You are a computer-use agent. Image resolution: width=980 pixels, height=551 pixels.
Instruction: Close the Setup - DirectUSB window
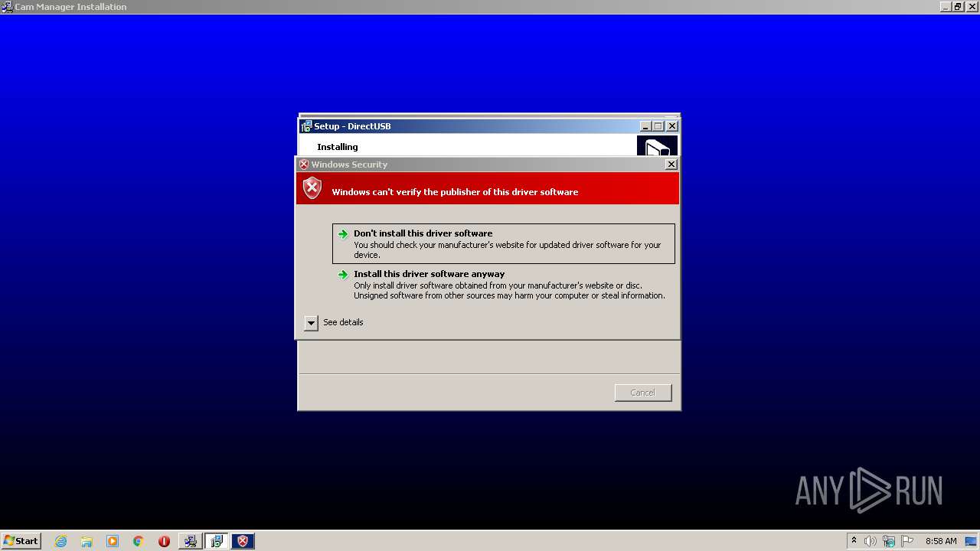pyautogui.click(x=672, y=126)
